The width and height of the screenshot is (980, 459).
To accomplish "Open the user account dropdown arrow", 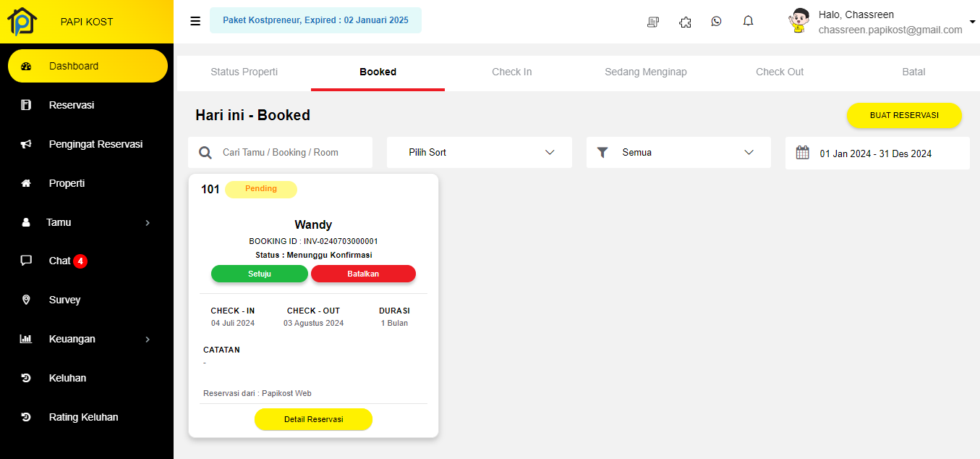I will click(x=972, y=22).
